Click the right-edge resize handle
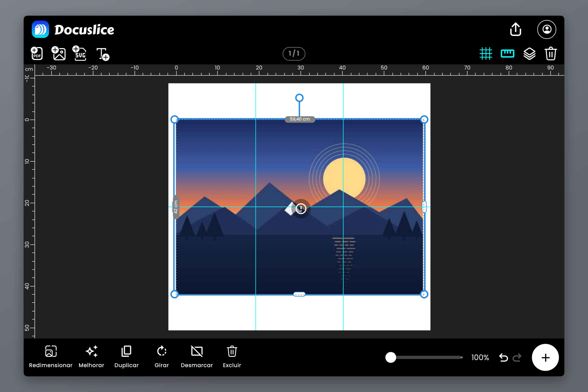The width and height of the screenshot is (588, 392). [424, 207]
